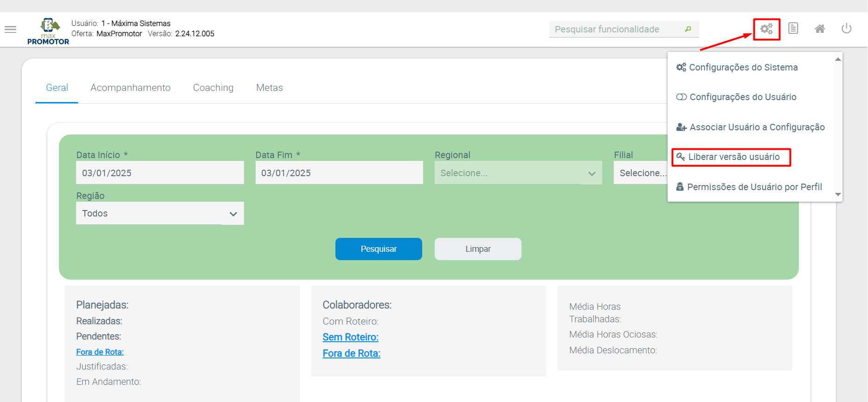Choose Associar Usuário a Configuração

click(x=756, y=128)
